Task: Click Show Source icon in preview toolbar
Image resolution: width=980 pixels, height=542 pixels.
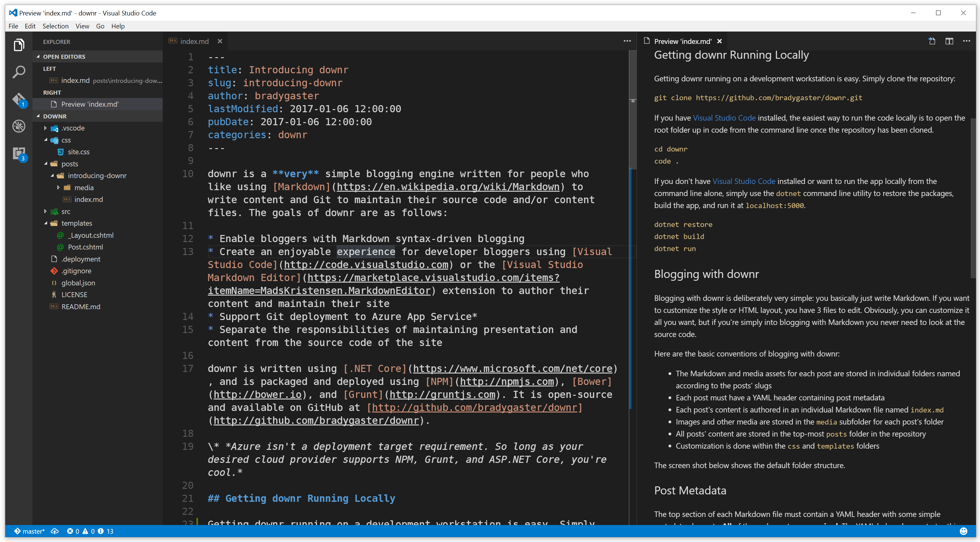Action: (x=932, y=41)
